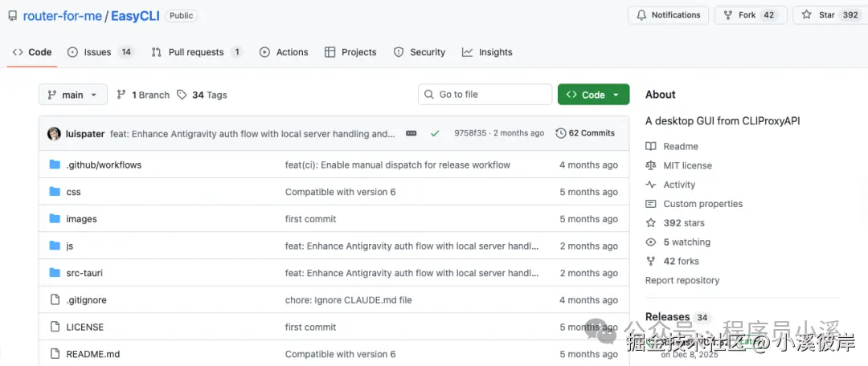This screenshot has width=868, height=366.
Task: Open the src-tauri folder
Action: (x=84, y=273)
